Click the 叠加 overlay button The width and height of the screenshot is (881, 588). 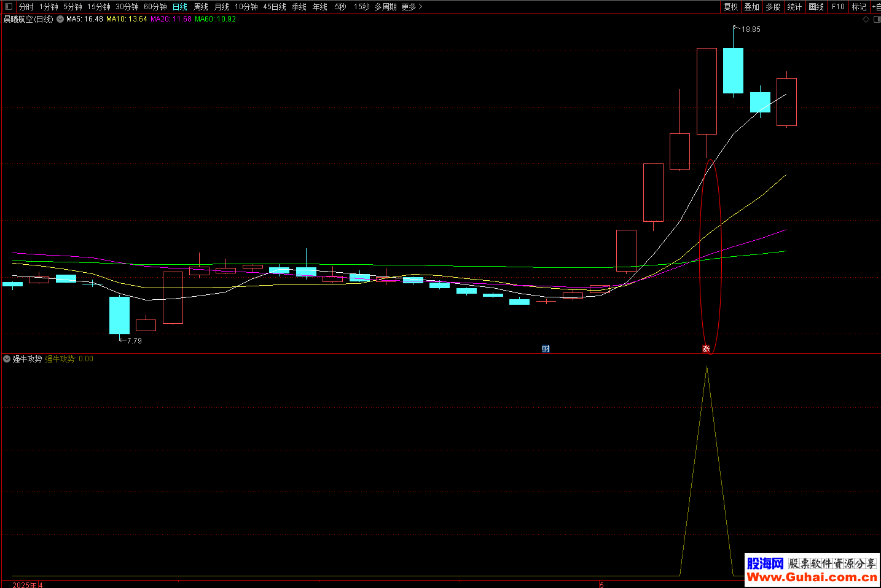point(752,7)
